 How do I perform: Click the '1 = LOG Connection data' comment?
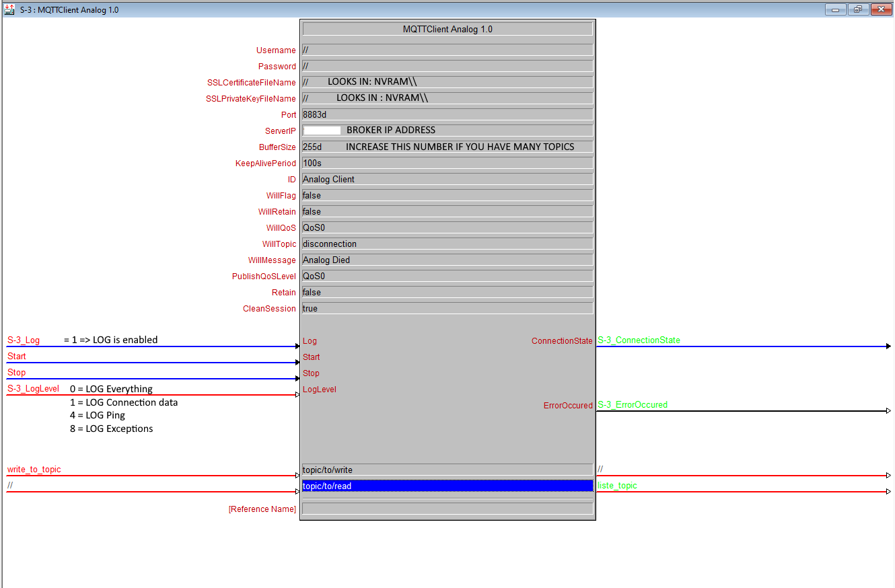tap(124, 402)
